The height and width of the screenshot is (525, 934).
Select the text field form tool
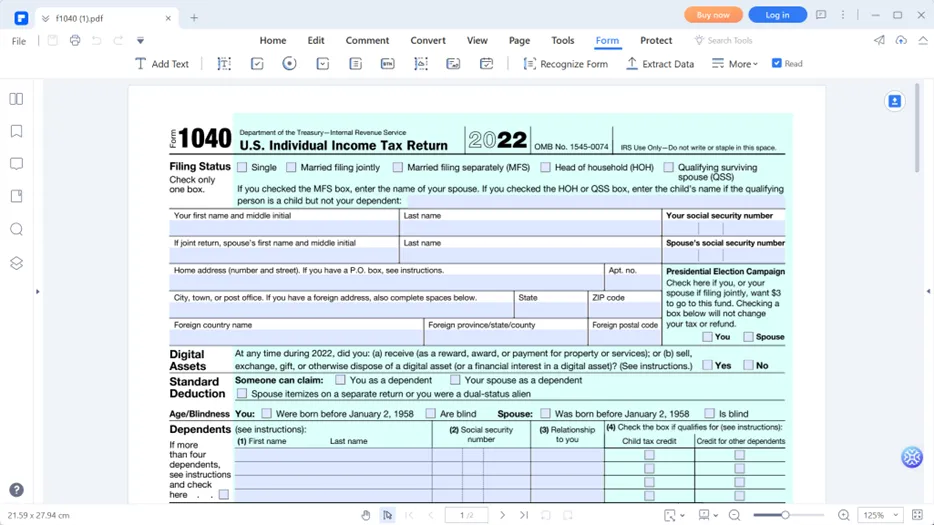tap(224, 64)
